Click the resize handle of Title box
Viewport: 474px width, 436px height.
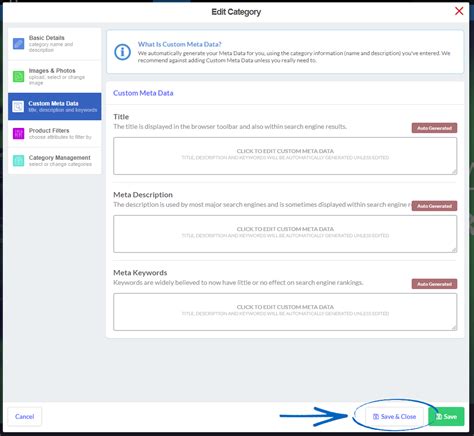coord(454,172)
